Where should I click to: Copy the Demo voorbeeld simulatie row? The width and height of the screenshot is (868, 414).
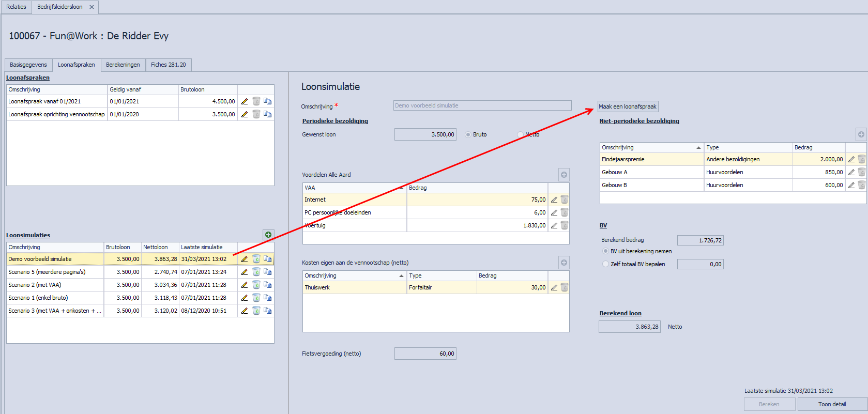click(x=267, y=259)
